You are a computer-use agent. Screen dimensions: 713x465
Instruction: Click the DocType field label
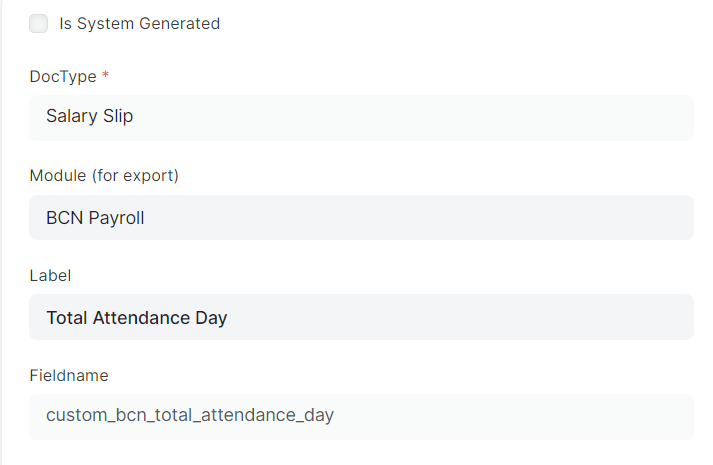pos(63,76)
